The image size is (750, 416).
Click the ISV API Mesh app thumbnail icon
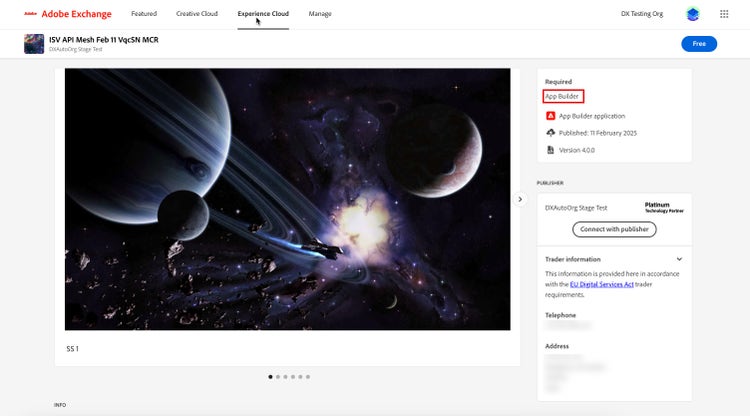pos(33,43)
